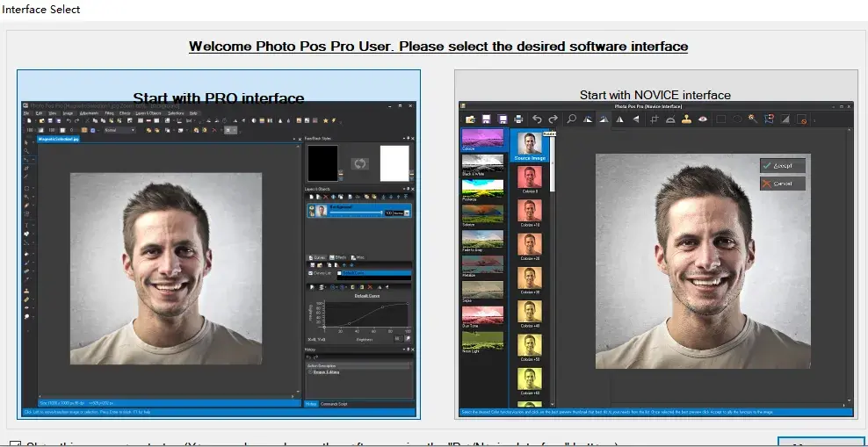
Task: Click the Background layer opacity slider
Action: pos(357,213)
